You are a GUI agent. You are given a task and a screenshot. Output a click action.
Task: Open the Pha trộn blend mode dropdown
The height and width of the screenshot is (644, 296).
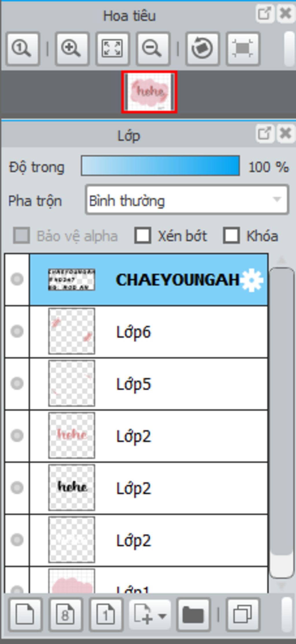click(187, 200)
